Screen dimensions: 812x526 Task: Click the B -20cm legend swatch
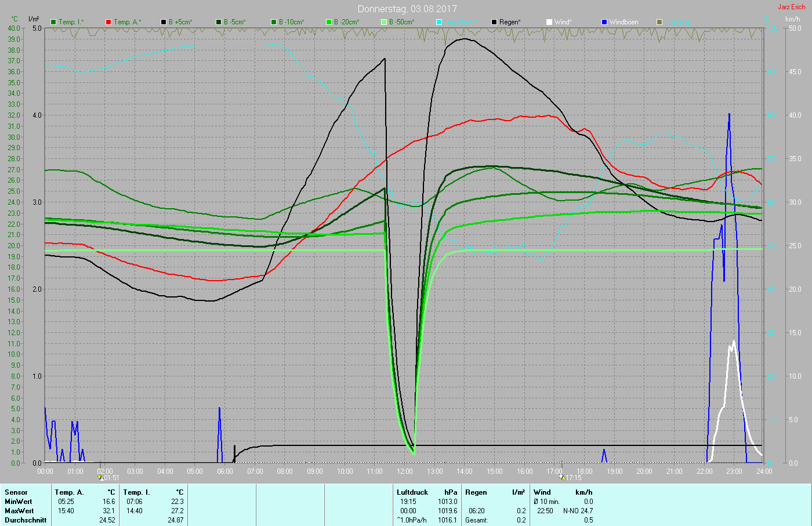pyautogui.click(x=329, y=22)
